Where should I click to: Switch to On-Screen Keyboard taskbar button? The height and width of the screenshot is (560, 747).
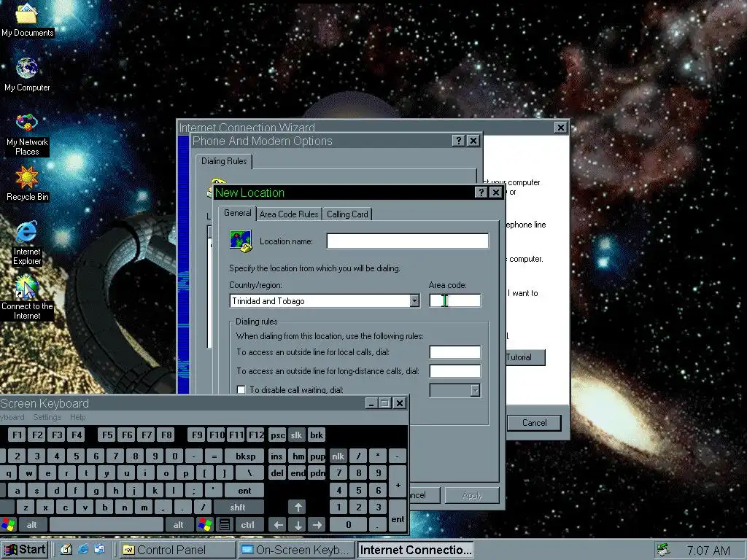[x=296, y=550]
